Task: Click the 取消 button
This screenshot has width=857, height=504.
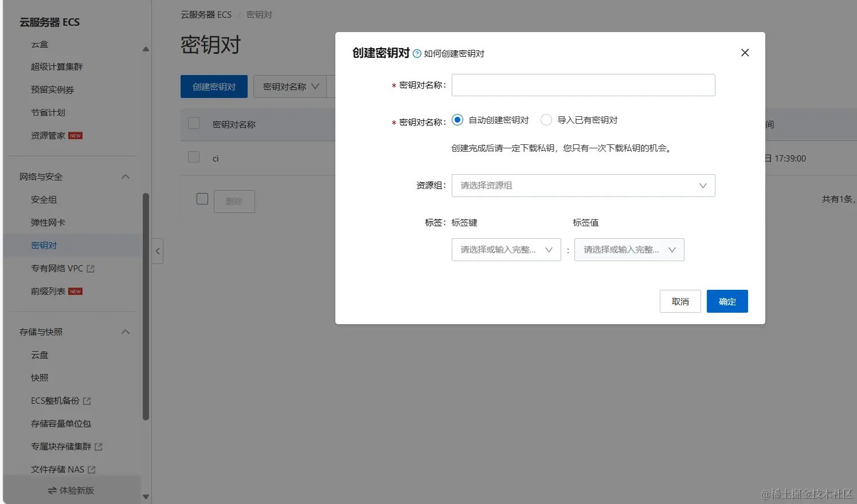Action: click(x=680, y=301)
